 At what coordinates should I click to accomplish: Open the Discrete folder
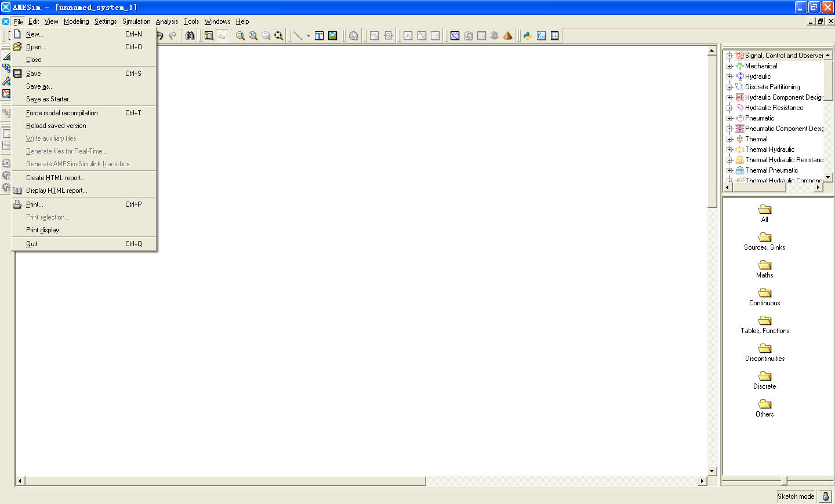pyautogui.click(x=765, y=380)
